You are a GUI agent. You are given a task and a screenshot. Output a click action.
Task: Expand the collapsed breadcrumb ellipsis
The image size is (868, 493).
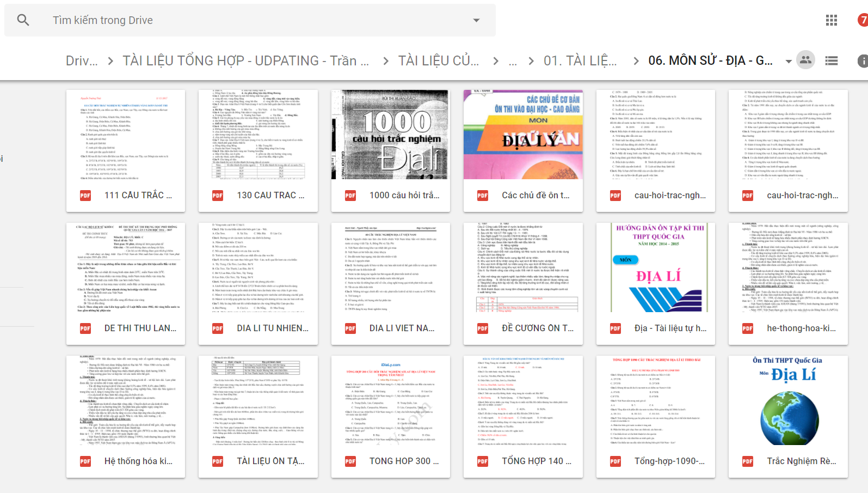(x=513, y=61)
